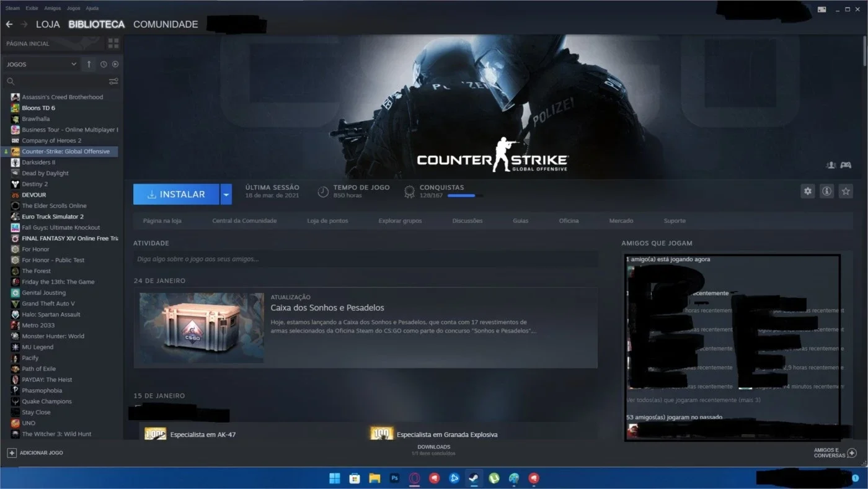The image size is (868, 489).
Task: Open the Steam app in the taskbar
Action: click(473, 478)
